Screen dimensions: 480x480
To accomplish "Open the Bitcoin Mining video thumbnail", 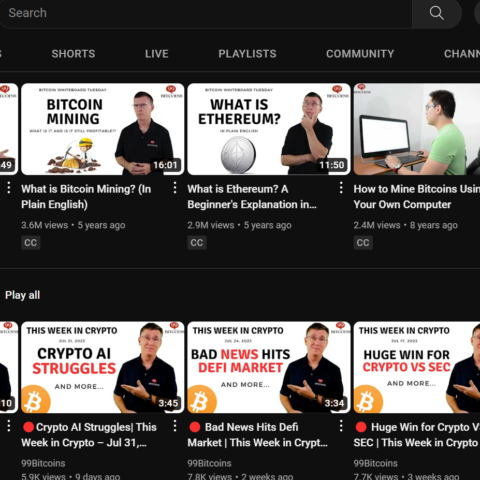I will 103,129.
